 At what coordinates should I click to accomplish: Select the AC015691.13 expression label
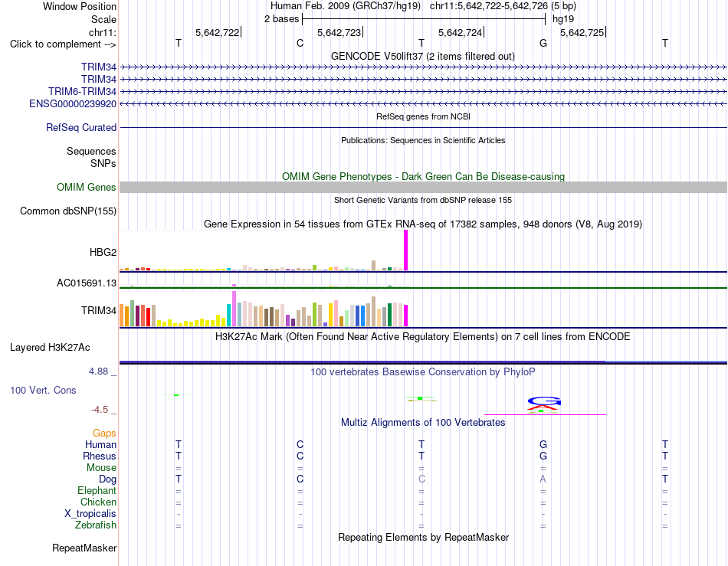pos(87,283)
